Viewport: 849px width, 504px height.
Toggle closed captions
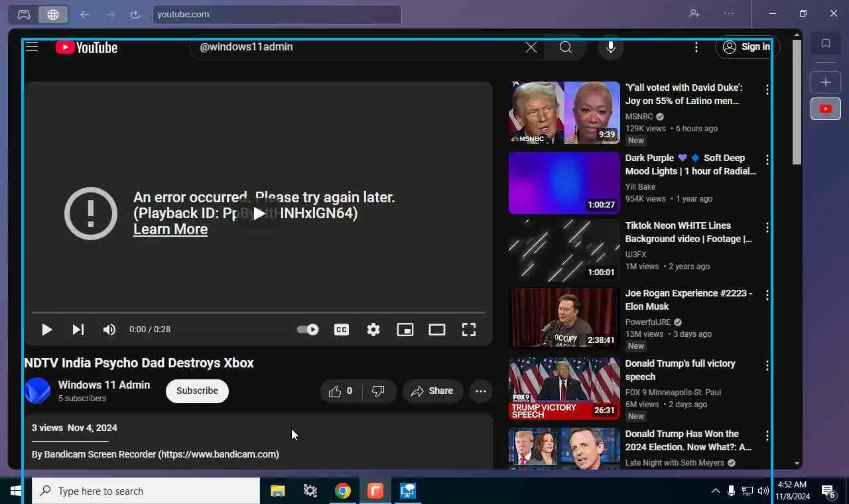[342, 330]
